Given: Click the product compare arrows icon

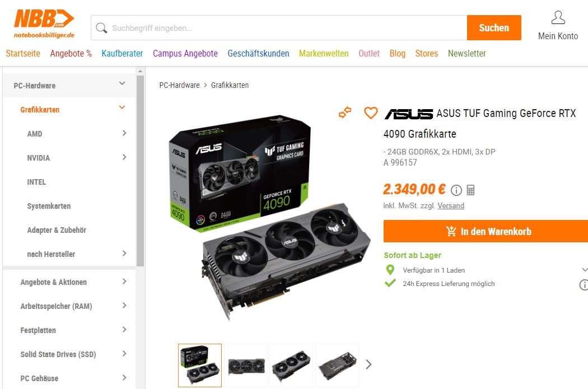Looking at the screenshot, I should 345,112.
